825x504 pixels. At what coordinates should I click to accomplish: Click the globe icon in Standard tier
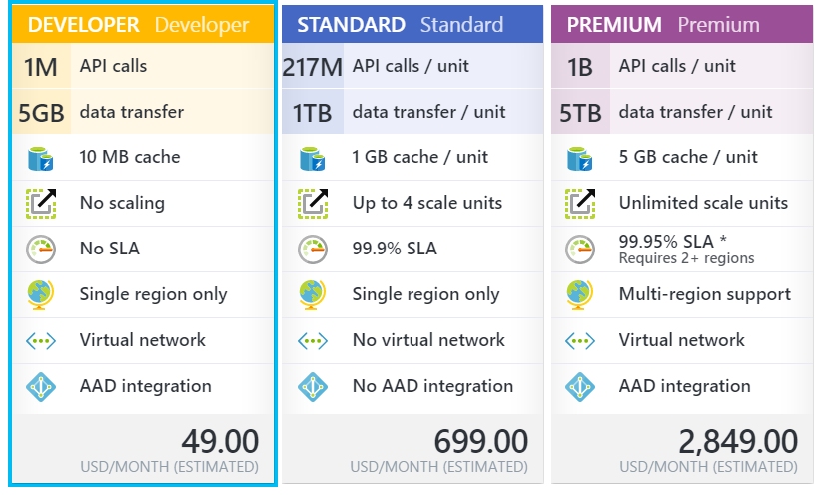[313, 294]
